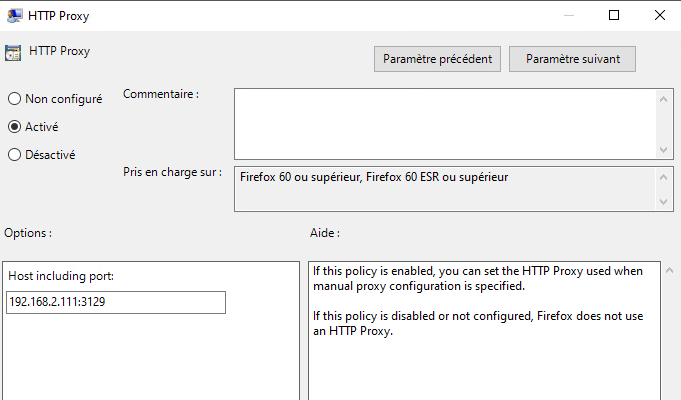Click down arrow of Commentaire scrollbar
The image size is (681, 400).
tap(663, 150)
